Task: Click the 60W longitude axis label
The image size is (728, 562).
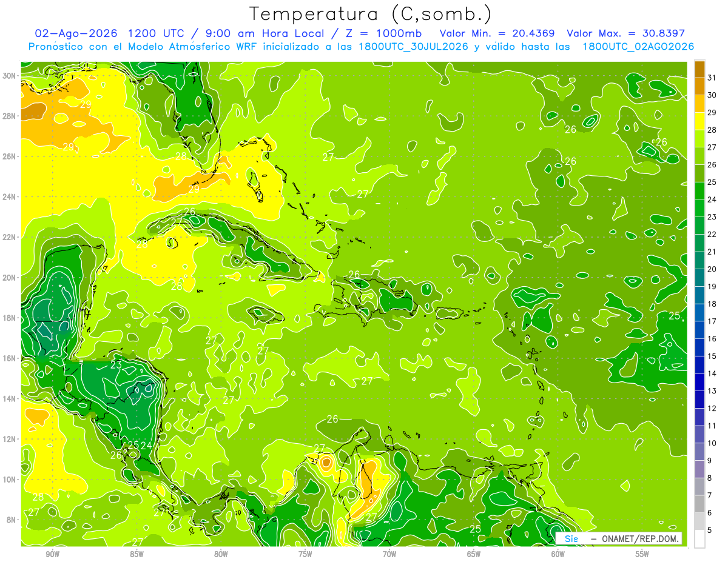Action: click(x=558, y=554)
